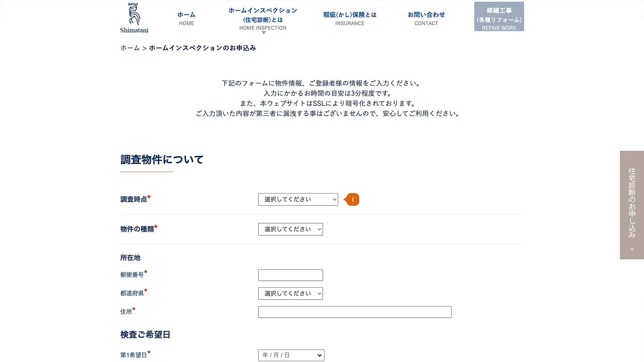Screen dimensions: 644x362
Task: Click the Shimatani logo
Action: (x=133, y=17)
